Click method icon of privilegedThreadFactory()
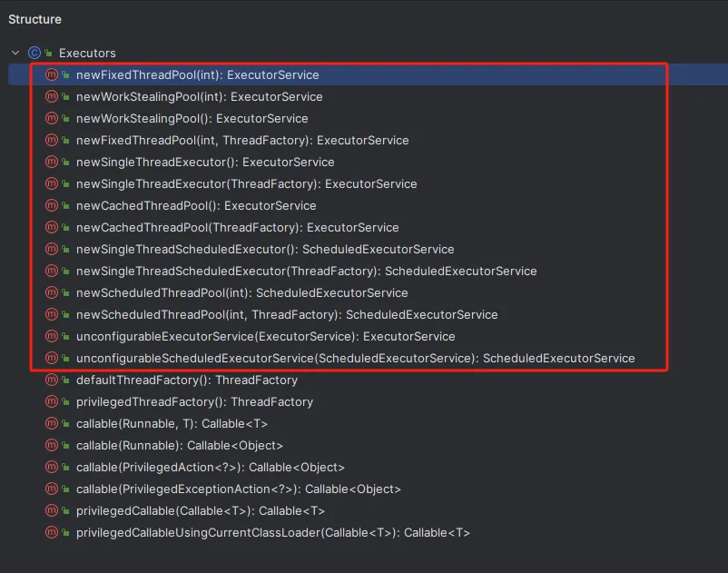728x573 pixels. [x=52, y=402]
